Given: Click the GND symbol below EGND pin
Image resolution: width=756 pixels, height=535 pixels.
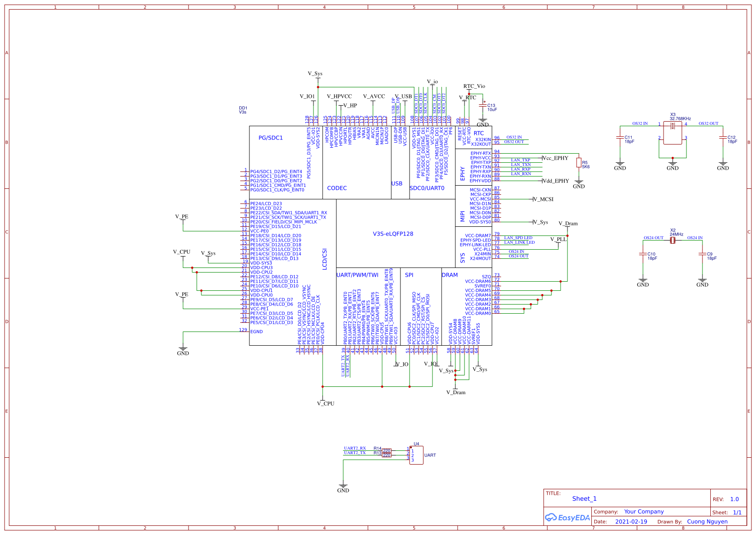Looking at the screenshot, I should pyautogui.click(x=183, y=351).
